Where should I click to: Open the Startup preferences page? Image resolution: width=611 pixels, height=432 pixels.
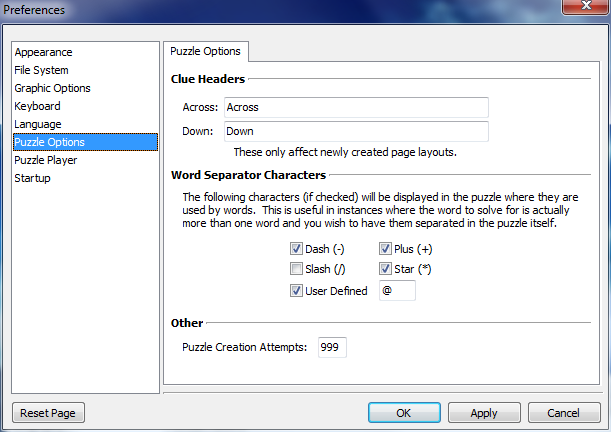coord(32,178)
